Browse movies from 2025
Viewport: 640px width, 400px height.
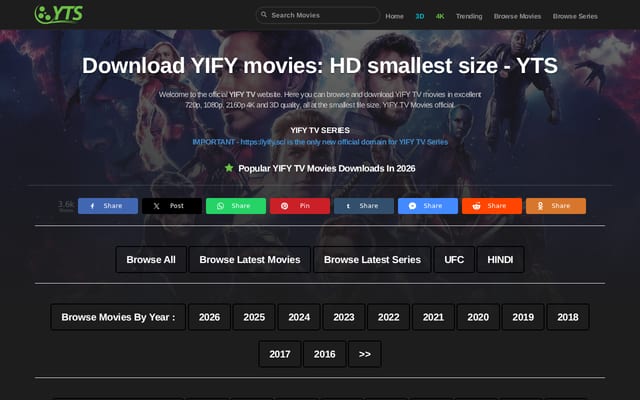254,317
